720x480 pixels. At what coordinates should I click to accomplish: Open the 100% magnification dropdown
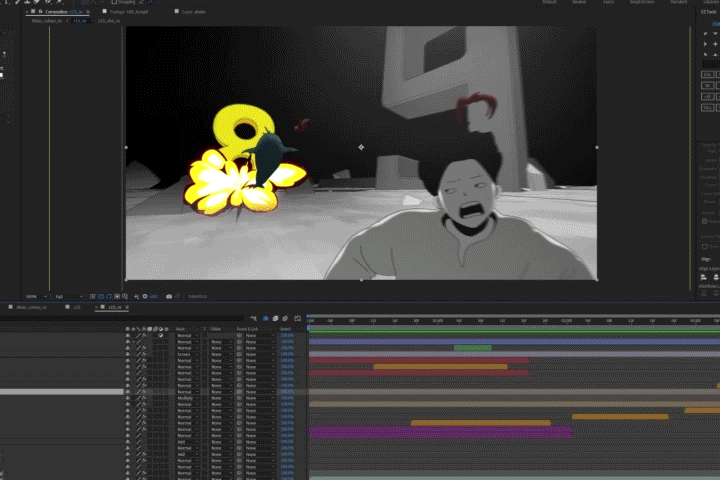coord(37,297)
